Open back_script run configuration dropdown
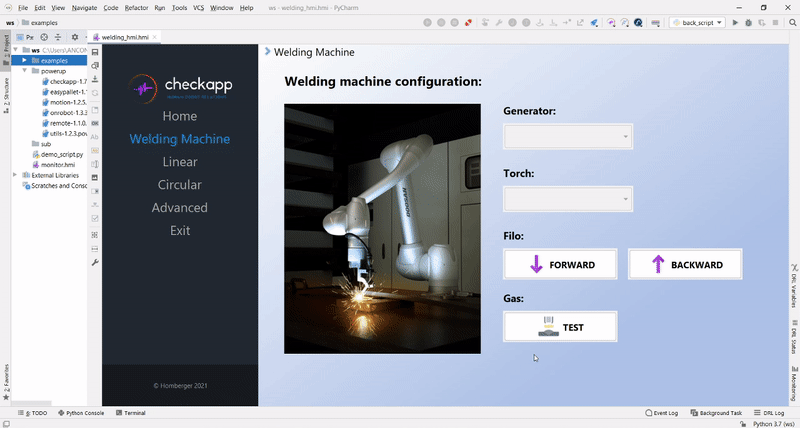Viewport: 800px width, 428px height. pyautogui.click(x=697, y=22)
